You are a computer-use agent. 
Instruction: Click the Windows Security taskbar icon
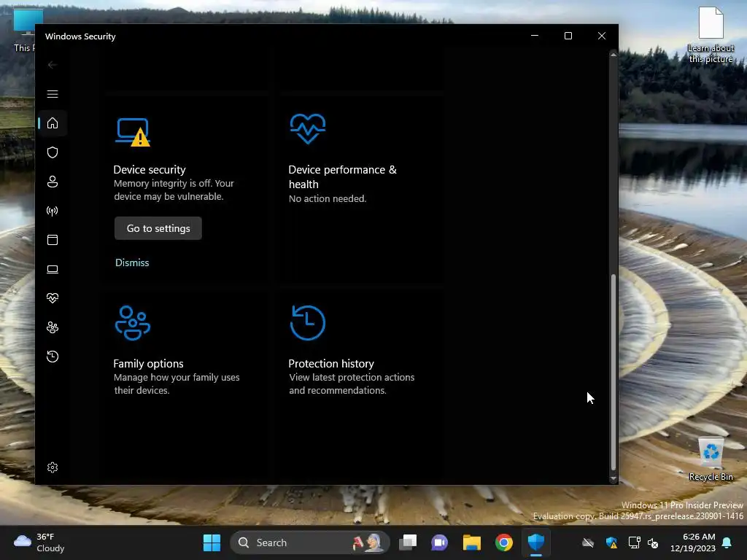[536, 542]
